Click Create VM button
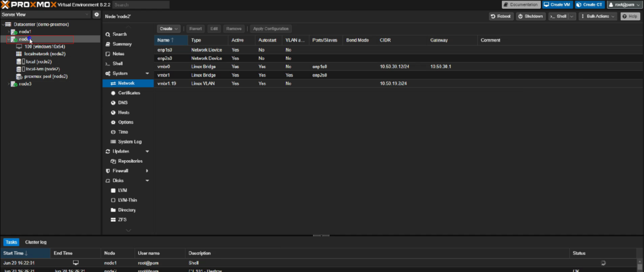644x272 pixels. pos(557,4)
